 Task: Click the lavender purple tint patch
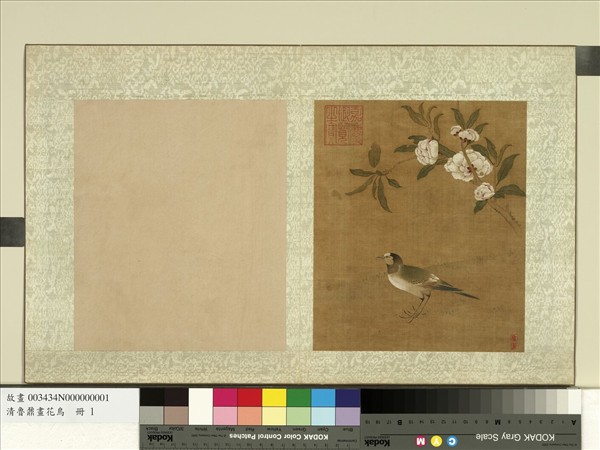pyautogui.click(x=348, y=416)
